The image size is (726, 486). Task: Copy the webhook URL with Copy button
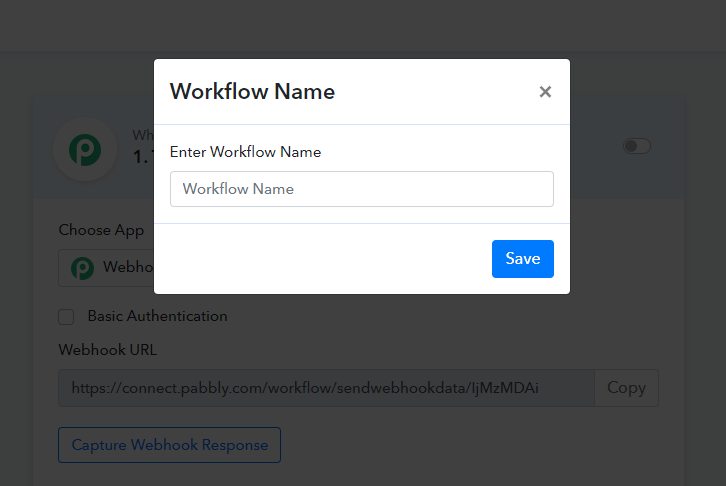[626, 388]
